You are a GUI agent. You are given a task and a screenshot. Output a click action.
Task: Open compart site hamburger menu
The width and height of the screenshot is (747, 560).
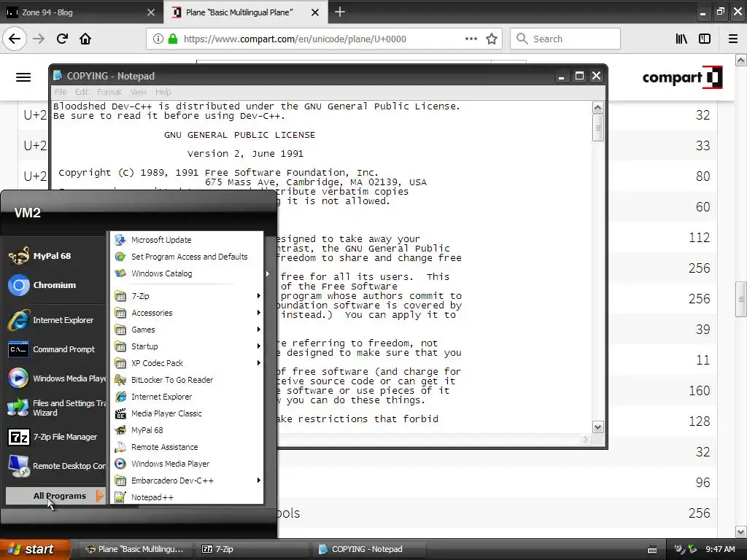[23, 77]
